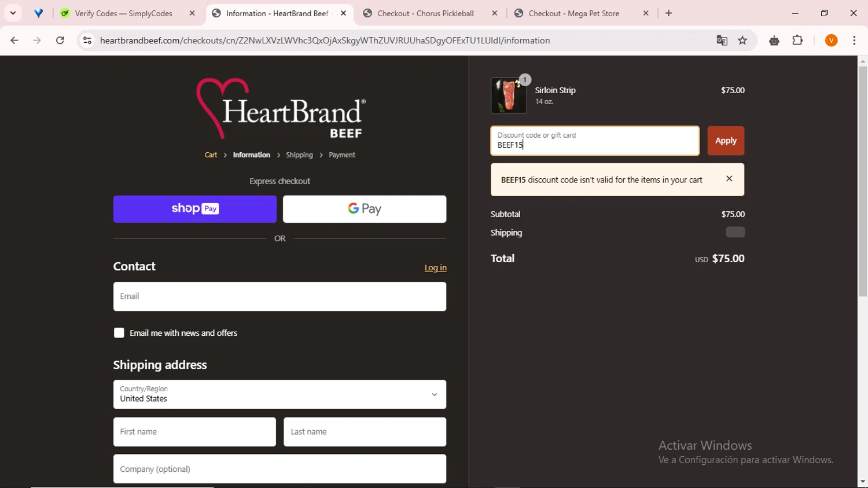This screenshot has height=488, width=868.
Task: View site information icon in address bar
Action: coord(87,41)
